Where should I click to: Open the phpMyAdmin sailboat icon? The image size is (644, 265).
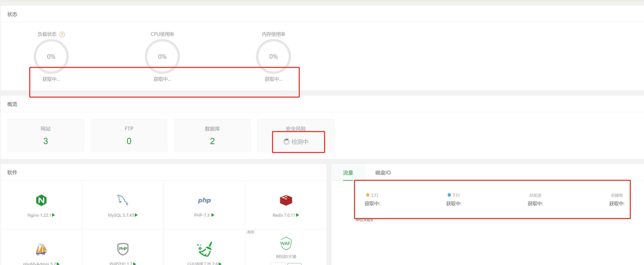(41, 249)
